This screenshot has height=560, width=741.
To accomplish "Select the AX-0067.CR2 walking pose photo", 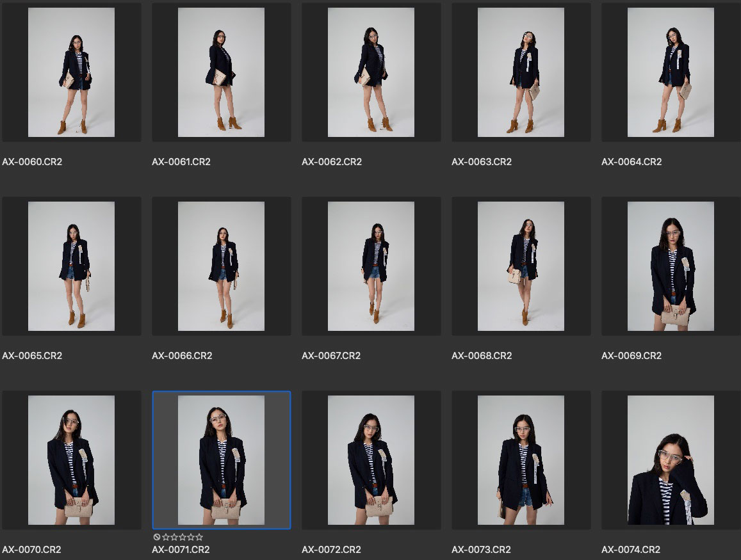I will pos(371,266).
